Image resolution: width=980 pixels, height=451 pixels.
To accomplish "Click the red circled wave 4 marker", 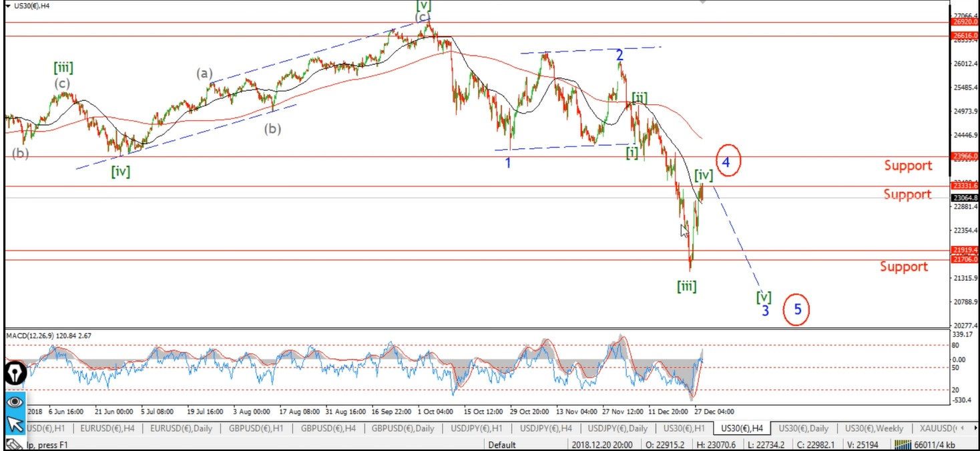I will tap(728, 162).
